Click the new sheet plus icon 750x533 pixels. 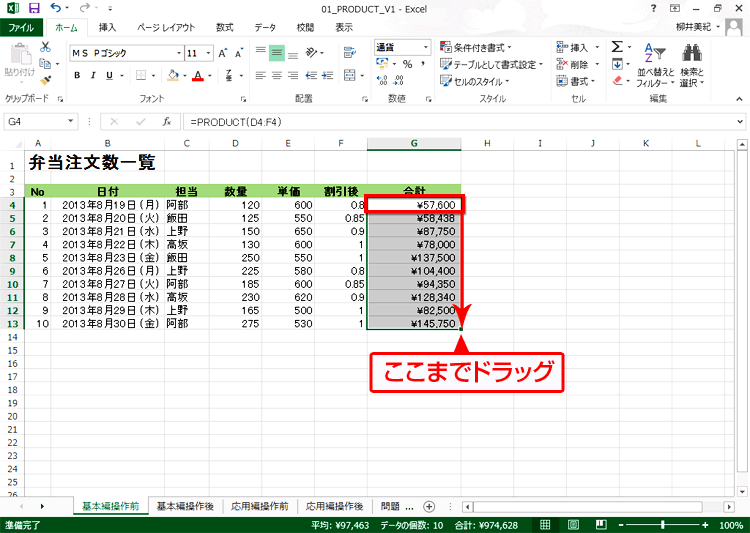tap(429, 506)
